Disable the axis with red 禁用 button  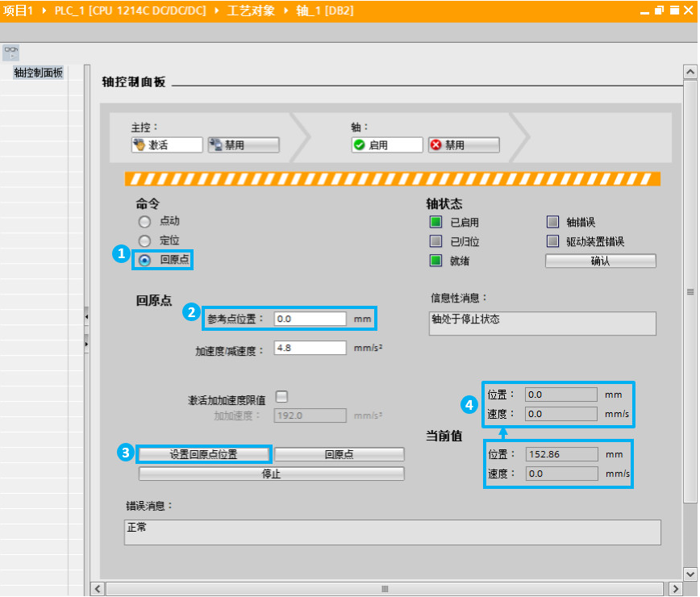464,145
